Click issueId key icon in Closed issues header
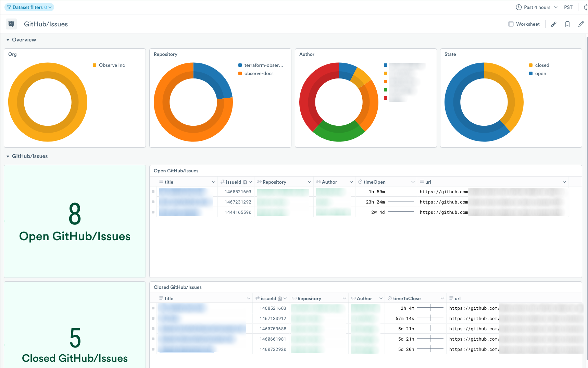Screen dimensions: 588x368 (280, 299)
